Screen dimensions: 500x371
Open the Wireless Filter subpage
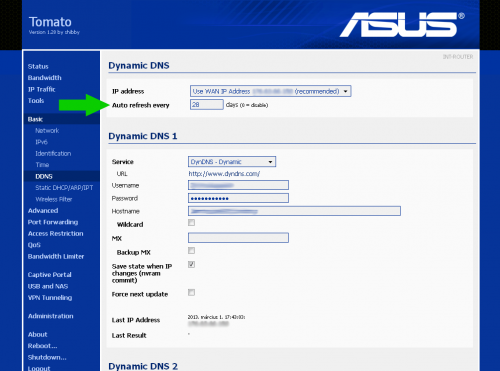pos(54,199)
